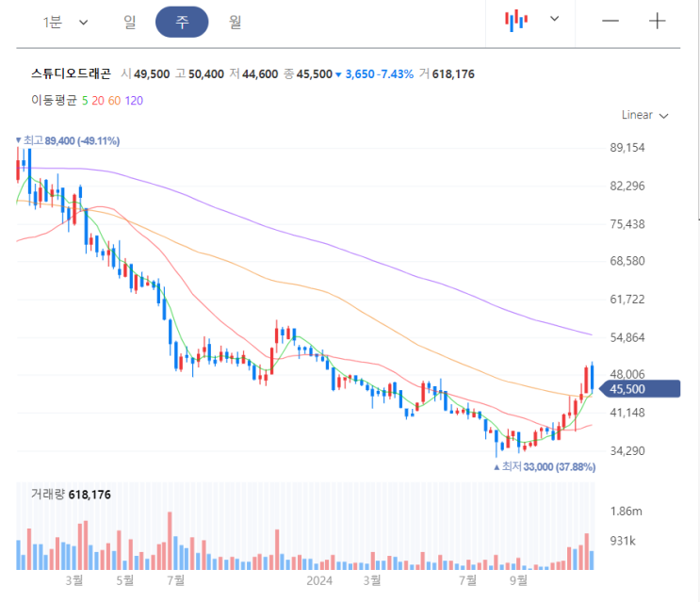700x602 pixels.
Task: Click the 931k volume axis label
Action: click(623, 541)
